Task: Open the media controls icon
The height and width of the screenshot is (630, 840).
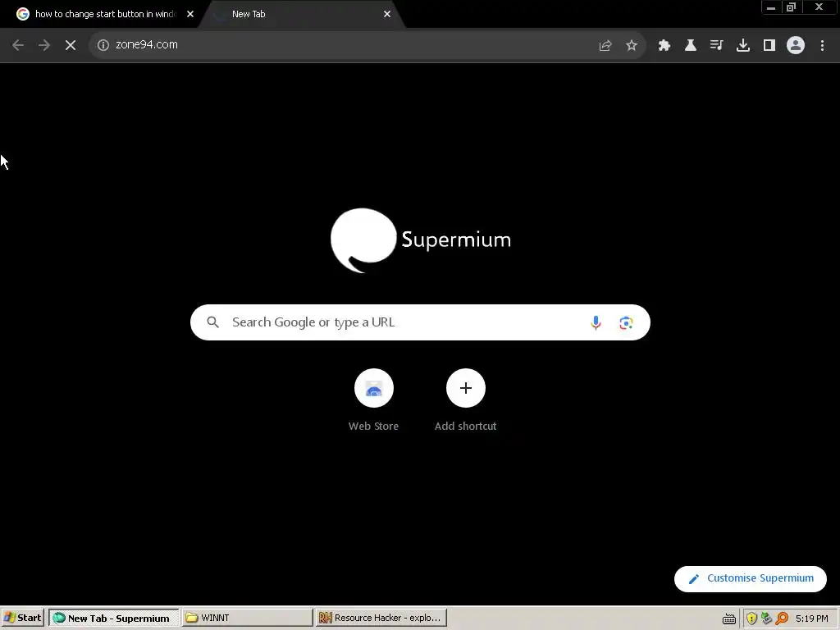Action: pos(717,46)
